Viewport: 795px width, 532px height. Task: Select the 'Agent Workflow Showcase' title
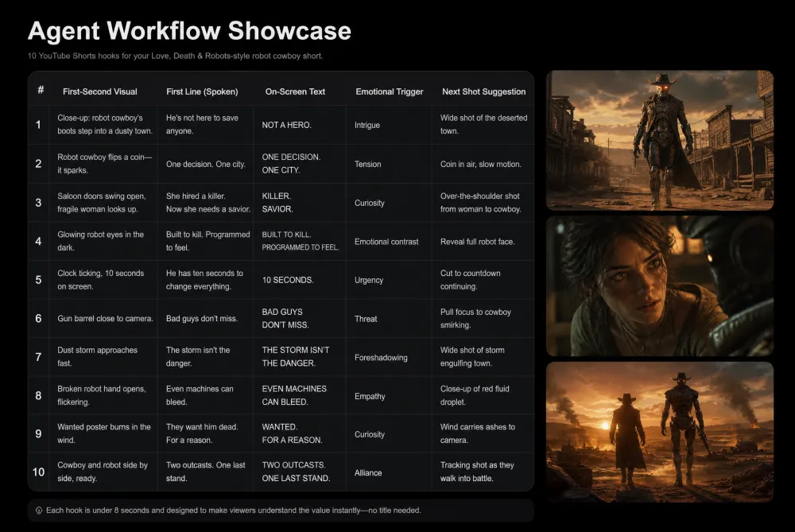[x=189, y=31]
